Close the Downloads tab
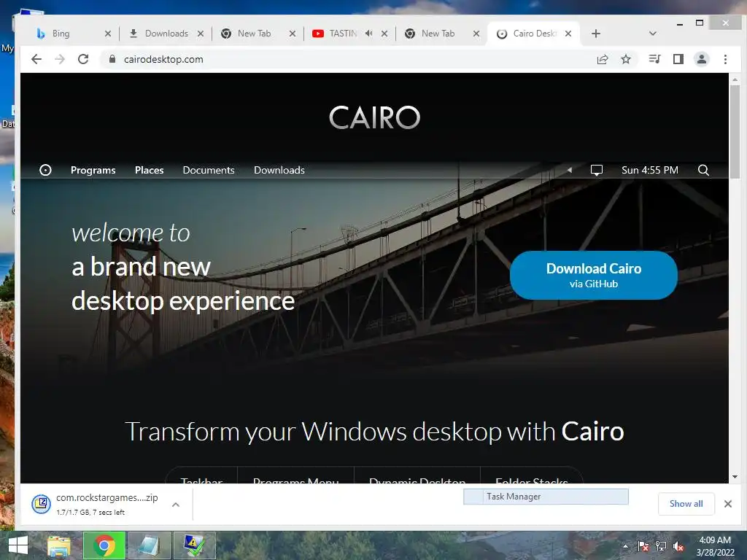Image resolution: width=747 pixels, height=560 pixels. coord(201,34)
